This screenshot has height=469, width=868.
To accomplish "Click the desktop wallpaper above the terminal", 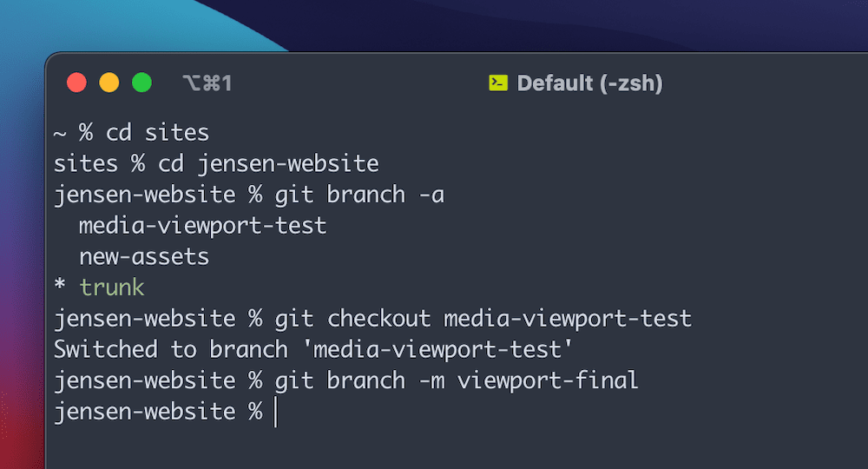I will pos(521,22).
